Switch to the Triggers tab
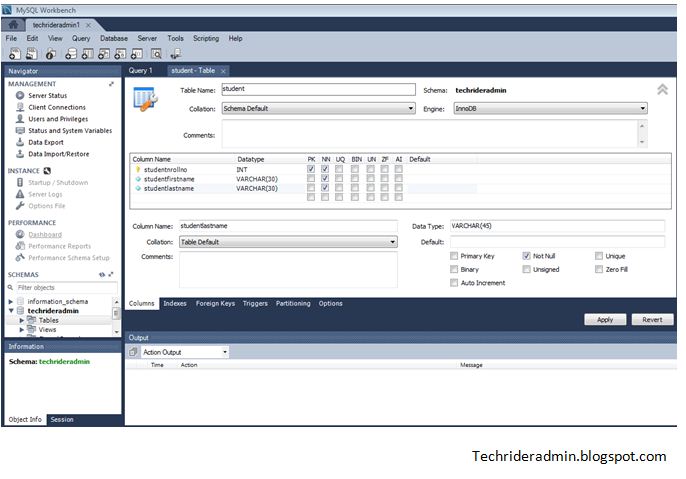 255,303
